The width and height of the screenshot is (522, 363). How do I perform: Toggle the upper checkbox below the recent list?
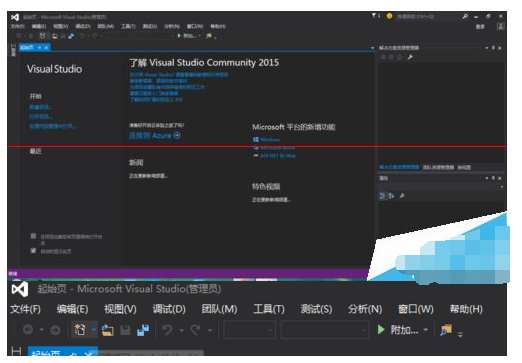(x=33, y=236)
